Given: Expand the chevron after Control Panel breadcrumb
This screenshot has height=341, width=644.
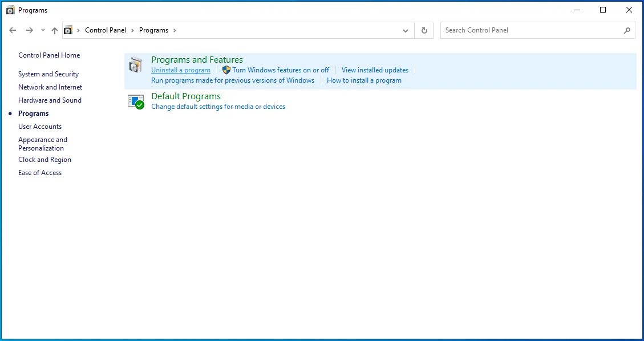Looking at the screenshot, I should [x=132, y=30].
